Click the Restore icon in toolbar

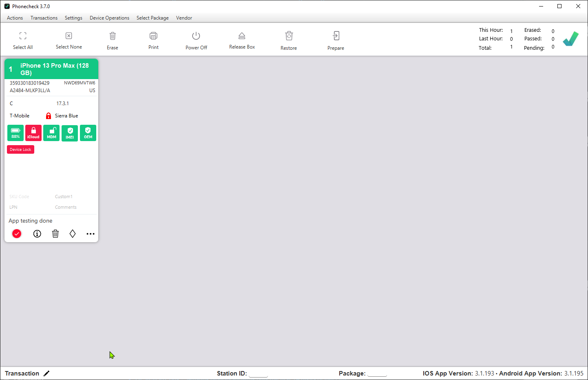(289, 36)
